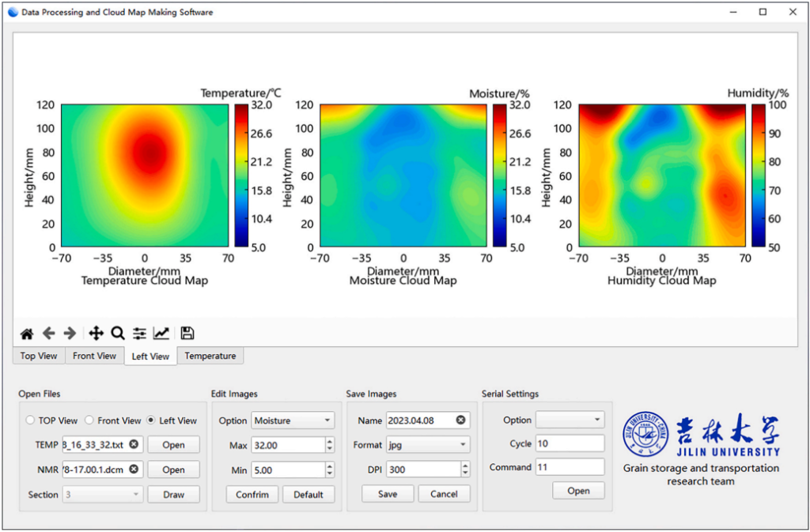Expand the Moisture option dropdown
The image size is (810, 532).
(293, 421)
